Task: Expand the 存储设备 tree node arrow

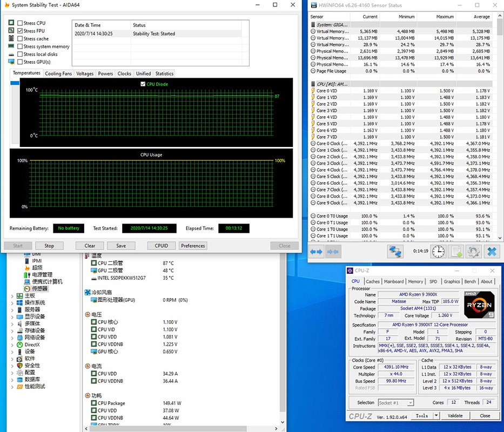Action: (x=12, y=330)
